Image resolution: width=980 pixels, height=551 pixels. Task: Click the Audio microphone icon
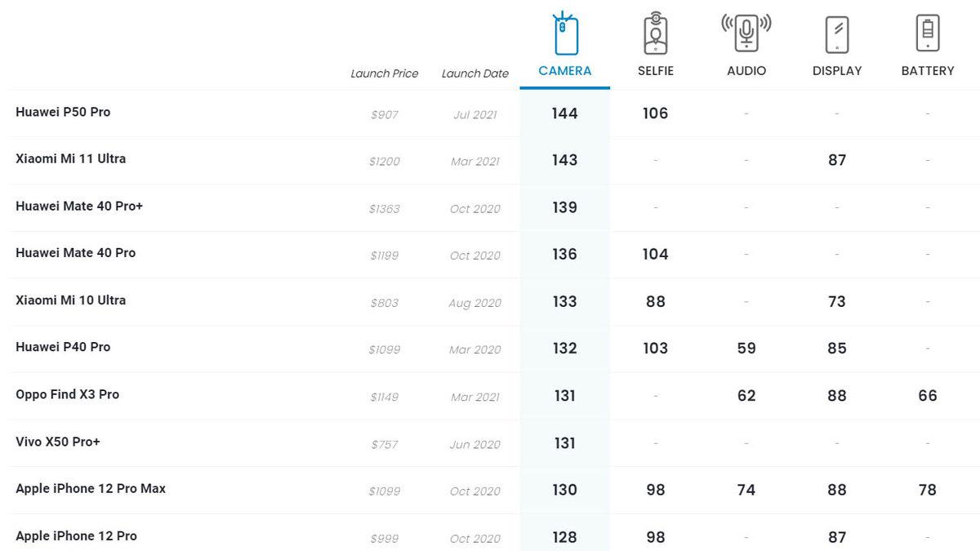(x=746, y=34)
